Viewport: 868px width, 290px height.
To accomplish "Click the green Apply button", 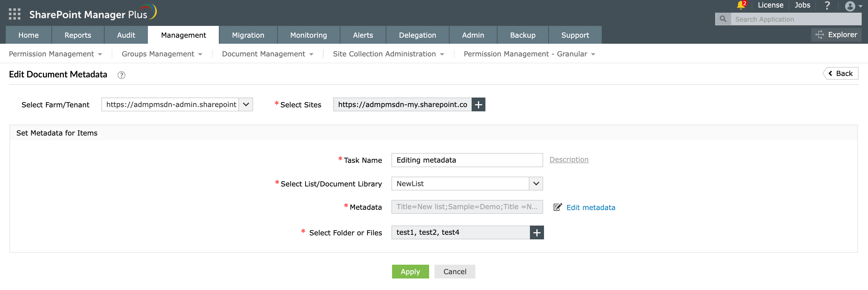I will pos(410,272).
